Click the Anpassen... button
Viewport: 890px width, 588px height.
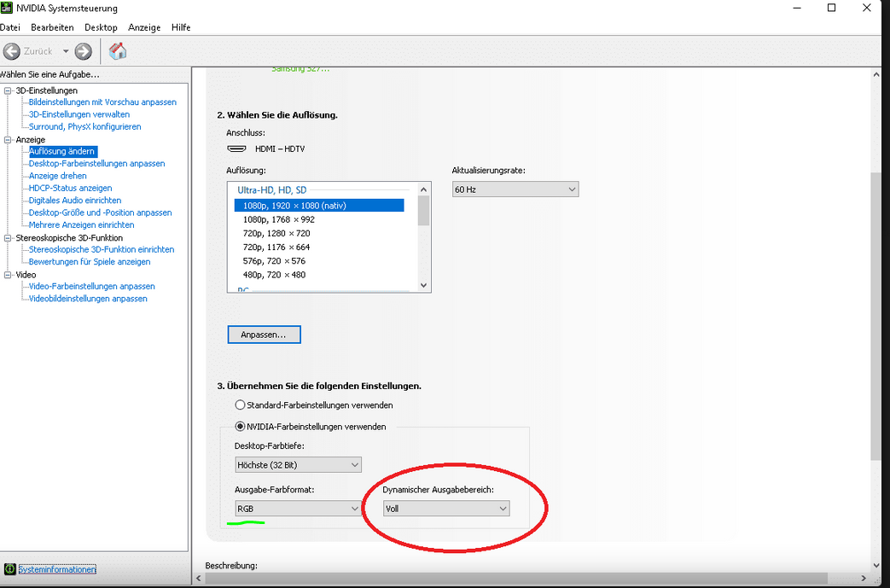(264, 335)
